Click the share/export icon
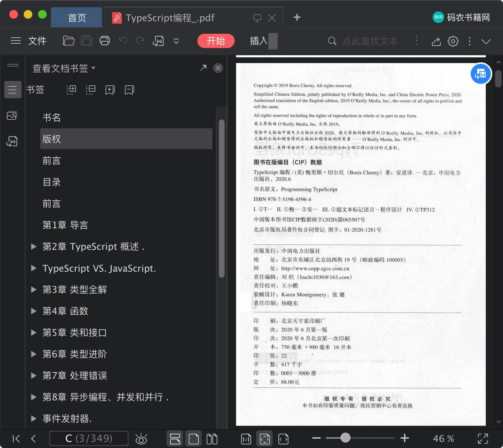This screenshot has width=503, height=448. pos(436,41)
